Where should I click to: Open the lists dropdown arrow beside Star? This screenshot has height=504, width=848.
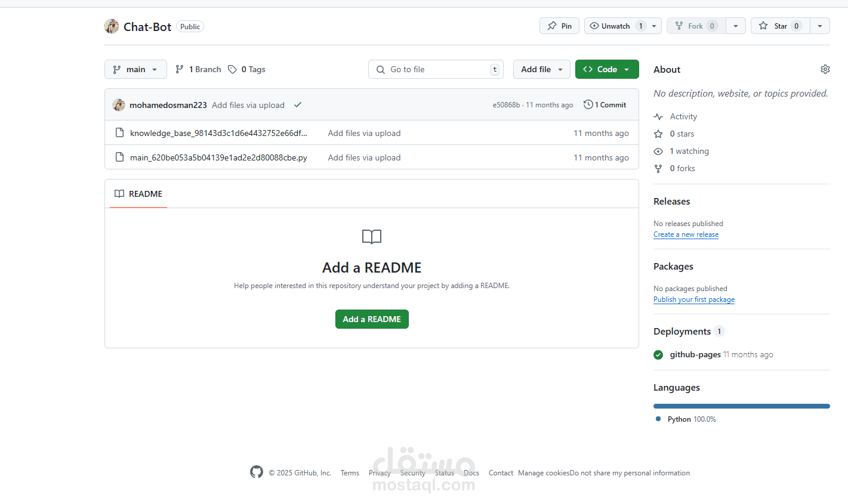(x=820, y=26)
